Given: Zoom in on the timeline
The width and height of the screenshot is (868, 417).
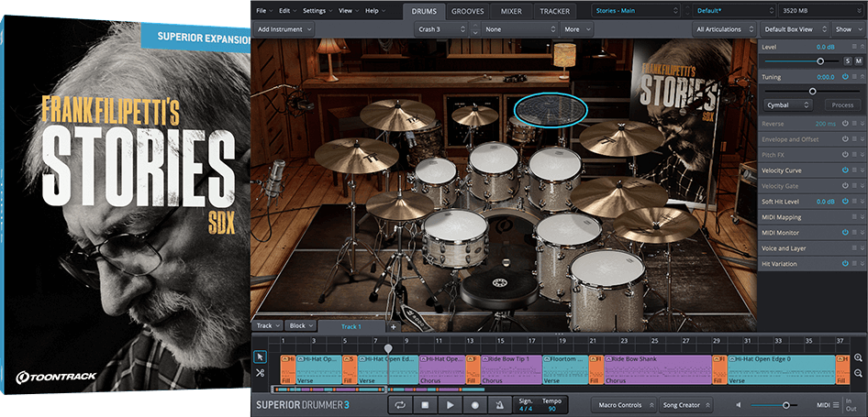Looking at the screenshot, I should tap(858, 357).
